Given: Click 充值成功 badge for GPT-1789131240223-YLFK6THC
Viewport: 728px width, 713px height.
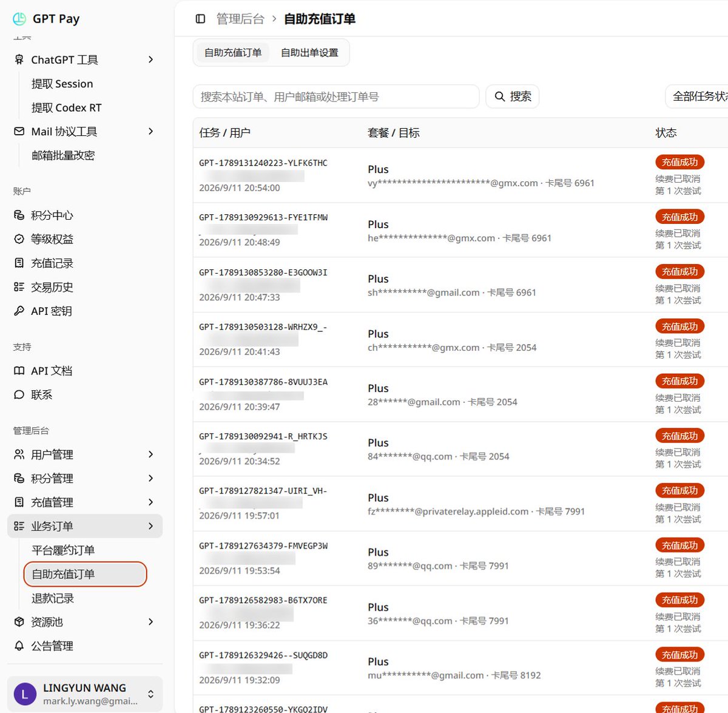Looking at the screenshot, I should 679,162.
